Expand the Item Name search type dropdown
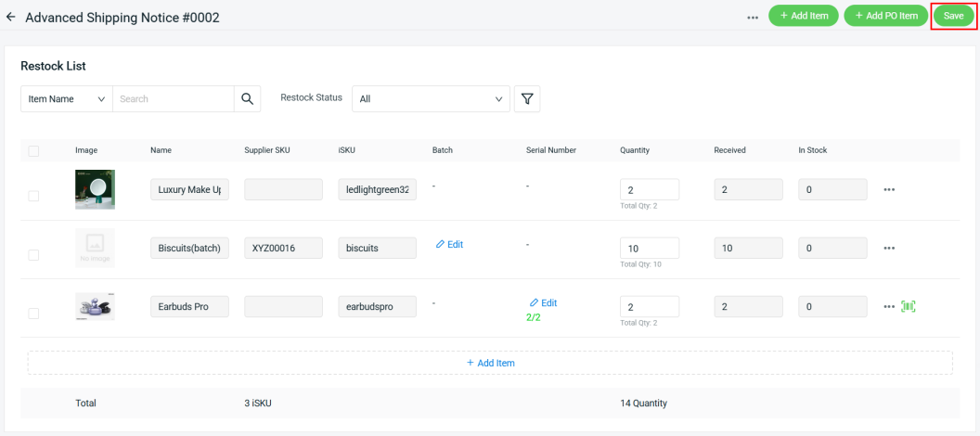Image resolution: width=980 pixels, height=436 pixels. (66, 99)
